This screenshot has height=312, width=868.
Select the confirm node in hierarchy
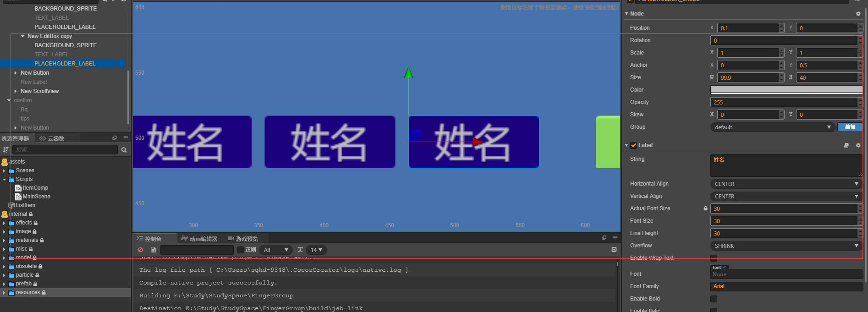coord(22,100)
